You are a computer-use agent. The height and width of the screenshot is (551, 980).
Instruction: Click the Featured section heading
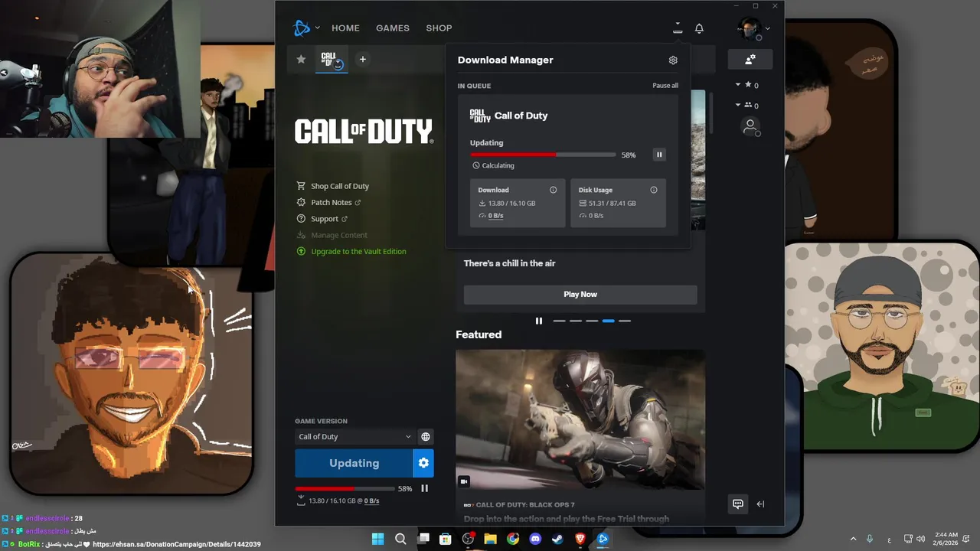[479, 334]
